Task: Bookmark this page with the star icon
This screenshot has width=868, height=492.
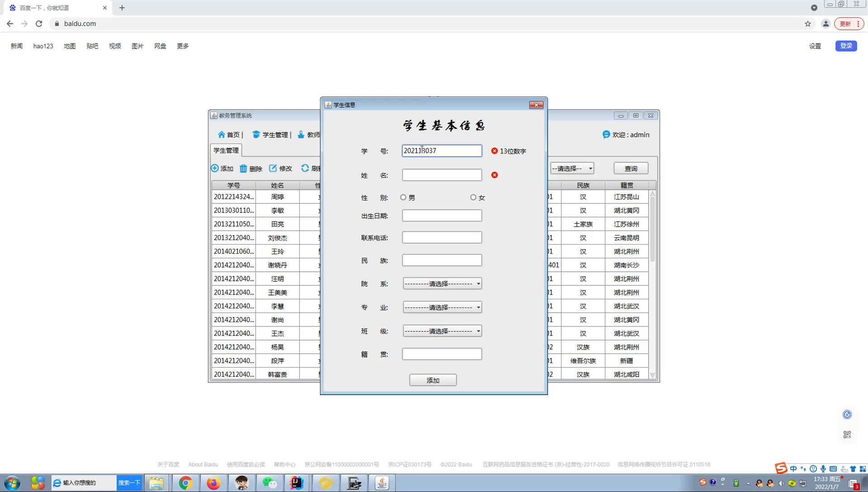Action: pos(808,24)
